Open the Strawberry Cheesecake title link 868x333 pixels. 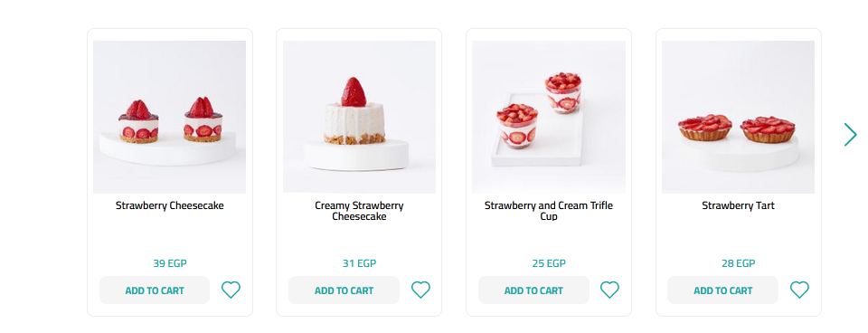click(x=169, y=205)
